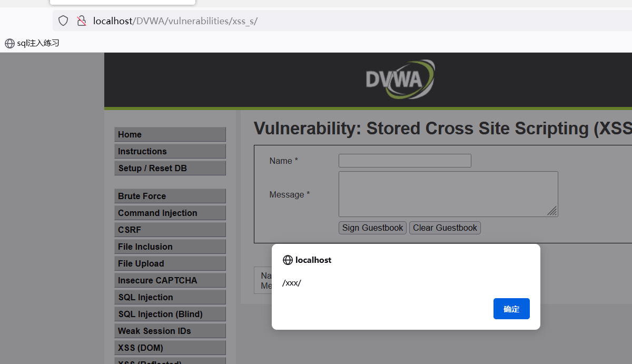
Task: Open Setup / Reset DB page
Action: pyautogui.click(x=170, y=168)
